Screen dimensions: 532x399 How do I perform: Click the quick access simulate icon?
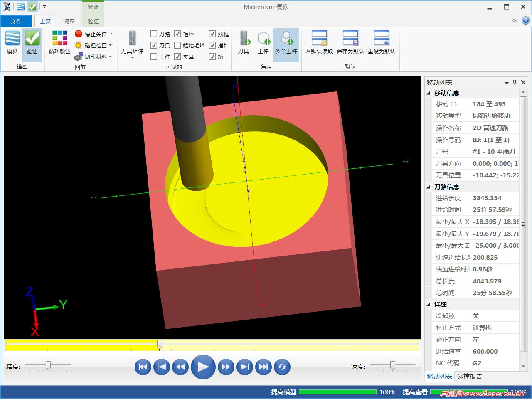coord(21,7)
